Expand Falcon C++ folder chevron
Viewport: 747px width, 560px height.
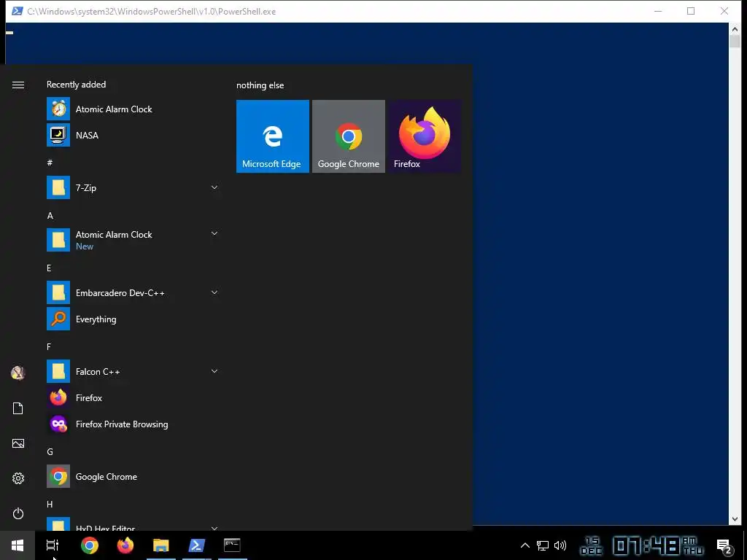click(214, 371)
